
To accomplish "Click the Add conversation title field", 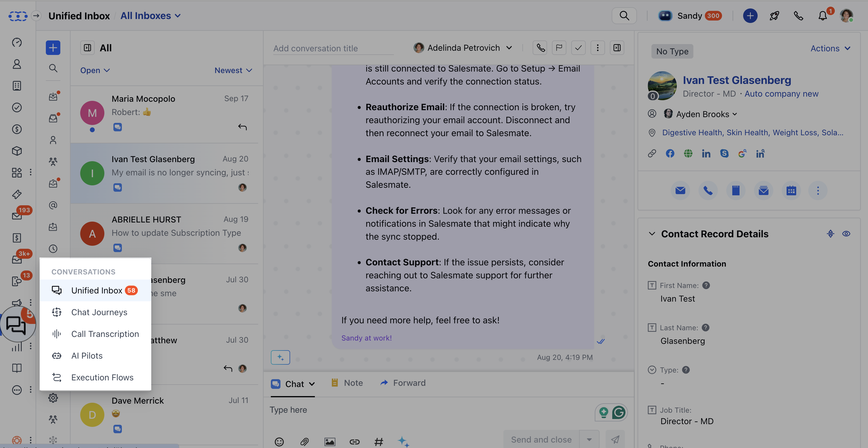I will 334,48.
